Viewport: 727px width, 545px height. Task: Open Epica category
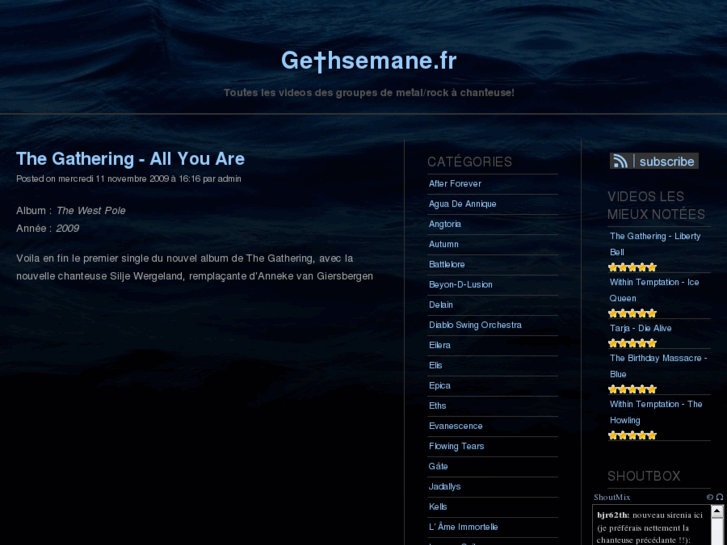coord(440,385)
